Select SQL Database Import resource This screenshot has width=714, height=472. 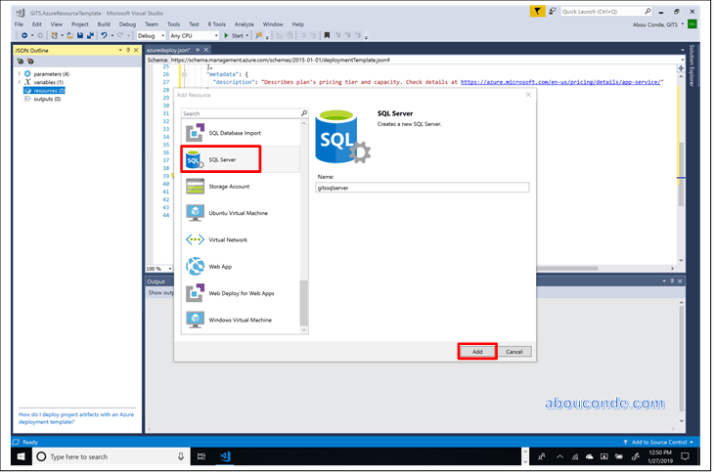(234, 132)
